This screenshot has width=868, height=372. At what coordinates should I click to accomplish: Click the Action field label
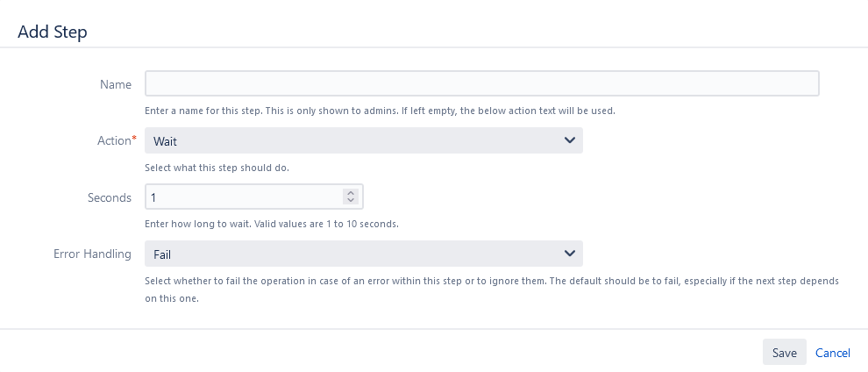[112, 140]
